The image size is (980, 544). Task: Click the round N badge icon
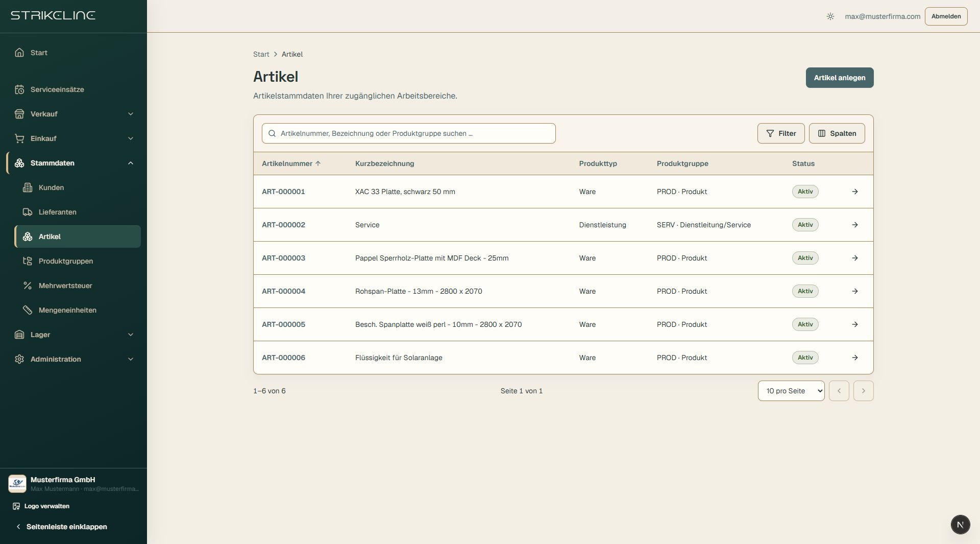tap(960, 525)
